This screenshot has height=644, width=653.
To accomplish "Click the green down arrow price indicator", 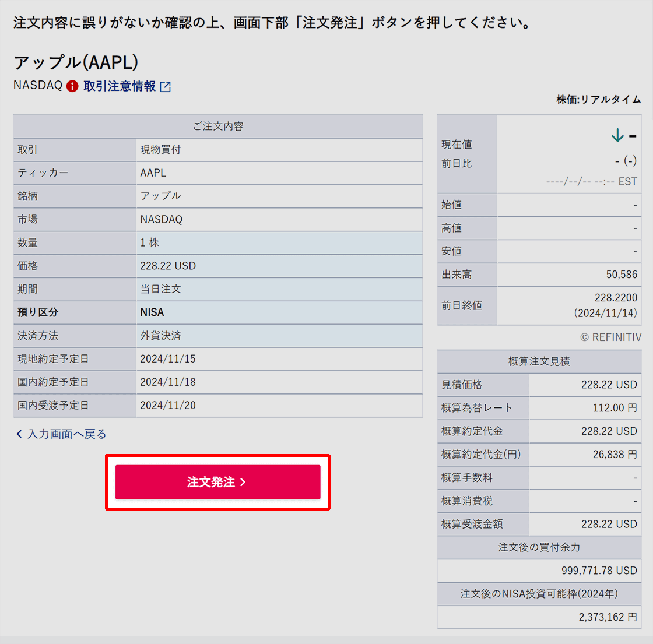I will 617,135.
